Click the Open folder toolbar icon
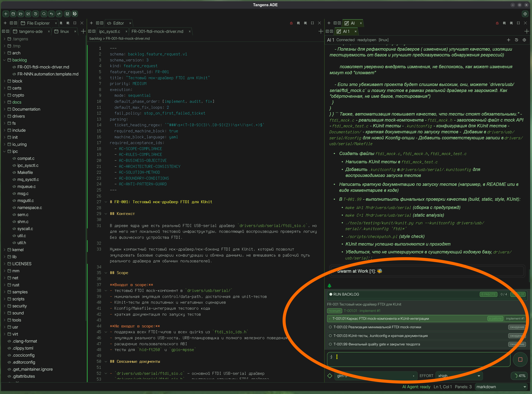 pyautogui.click(x=21, y=14)
